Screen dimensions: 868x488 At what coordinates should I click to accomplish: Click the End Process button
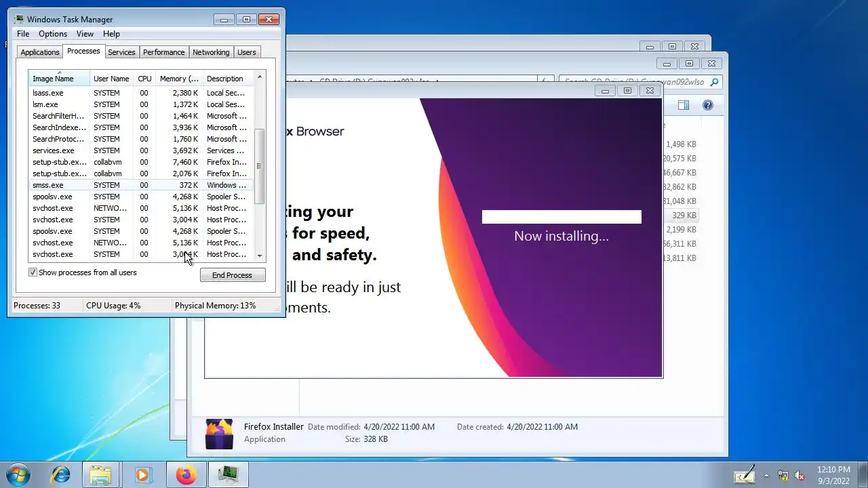233,275
